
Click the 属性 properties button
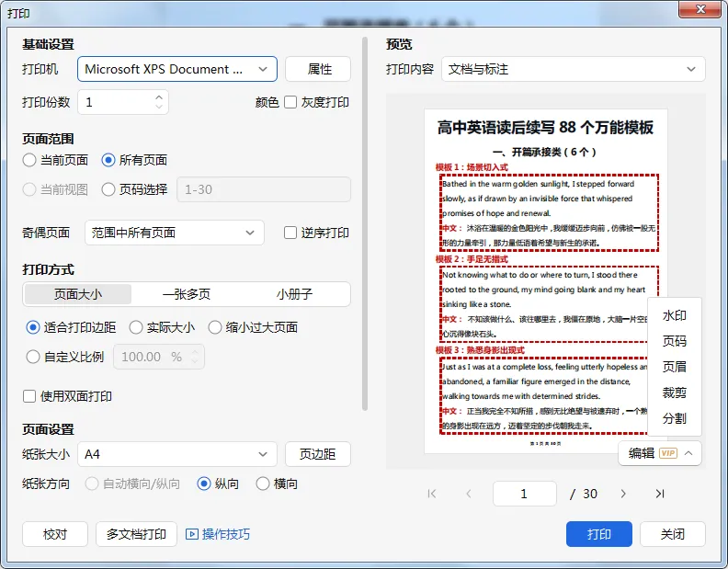pyautogui.click(x=318, y=69)
